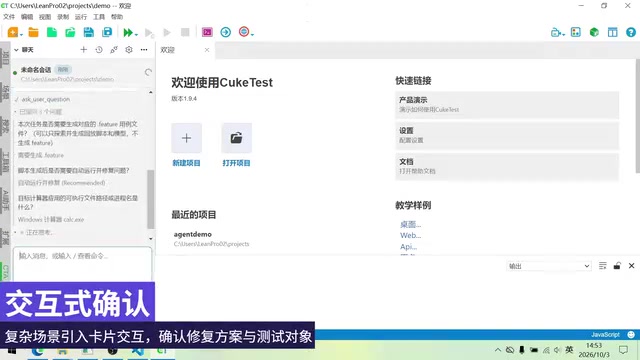The width and height of the screenshot is (640, 360).
Task: Open the 桌面... sample link
Action: pyautogui.click(x=411, y=224)
